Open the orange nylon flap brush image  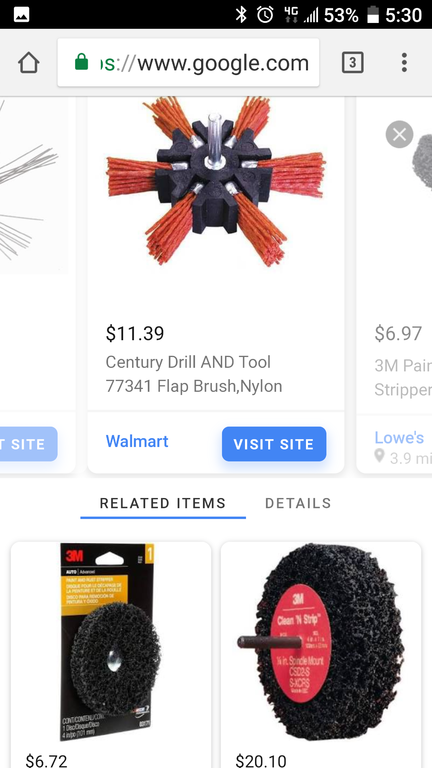(216, 181)
